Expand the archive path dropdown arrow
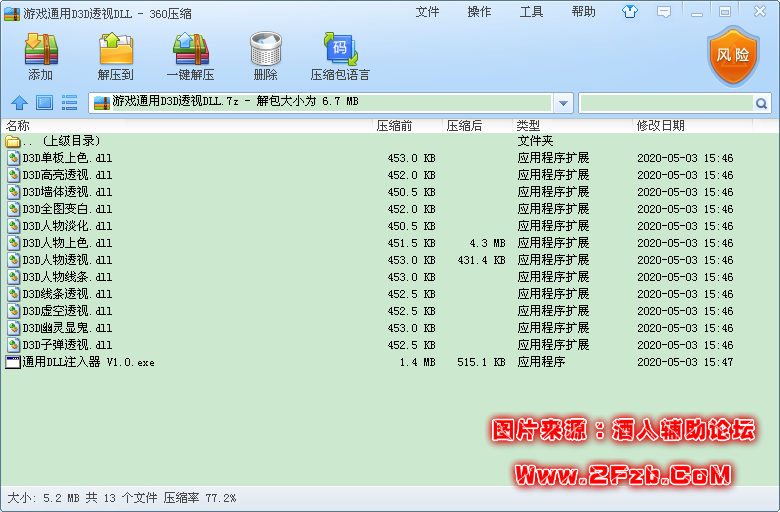Screen dimensions: 780x512 tap(563, 103)
